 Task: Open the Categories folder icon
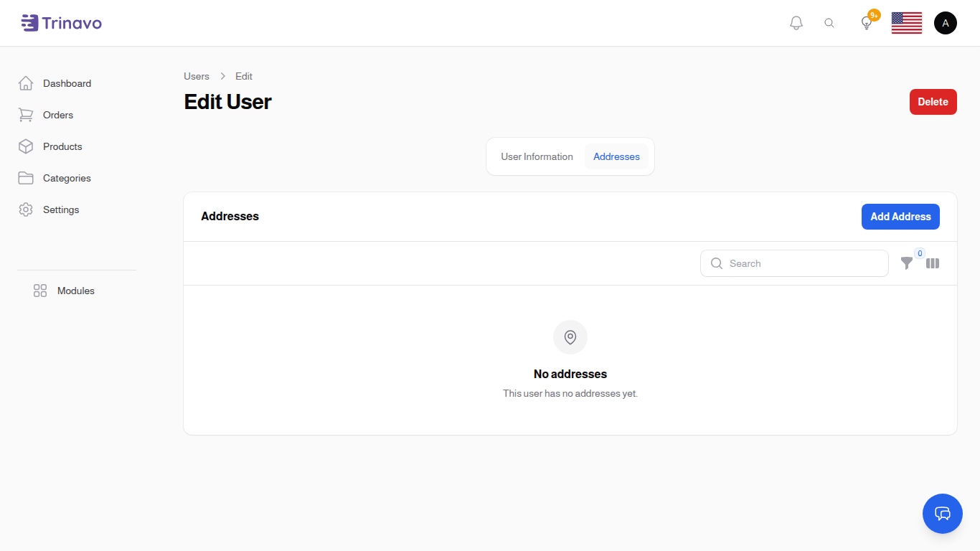coord(26,178)
